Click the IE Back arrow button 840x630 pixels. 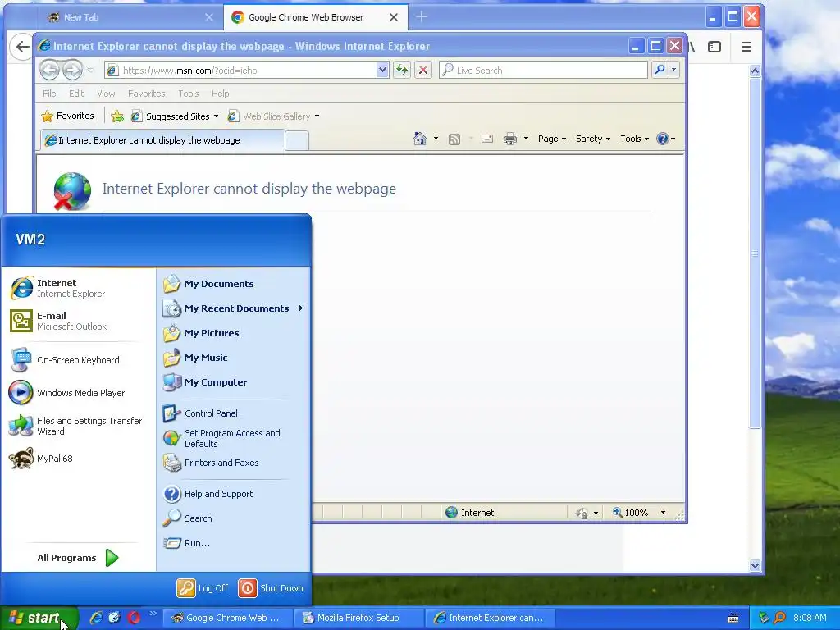click(49, 70)
